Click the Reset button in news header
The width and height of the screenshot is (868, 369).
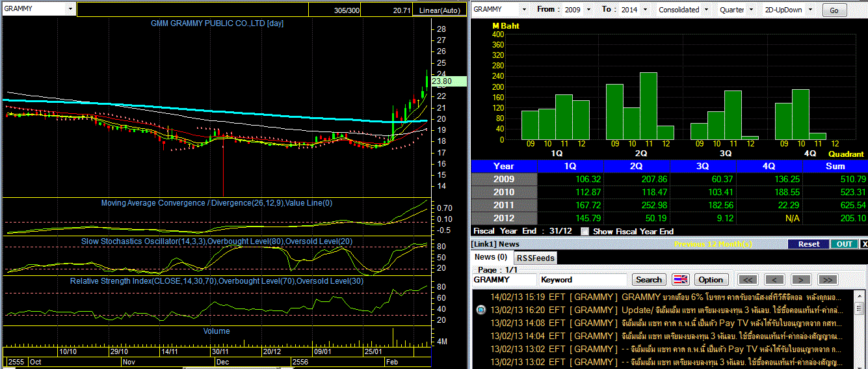(809, 244)
